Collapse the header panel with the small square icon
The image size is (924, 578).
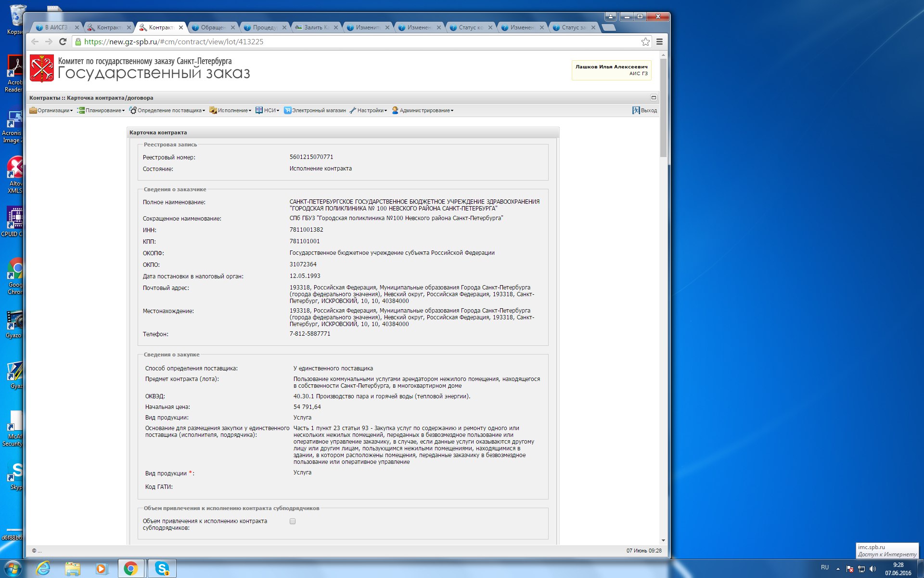[x=654, y=97]
